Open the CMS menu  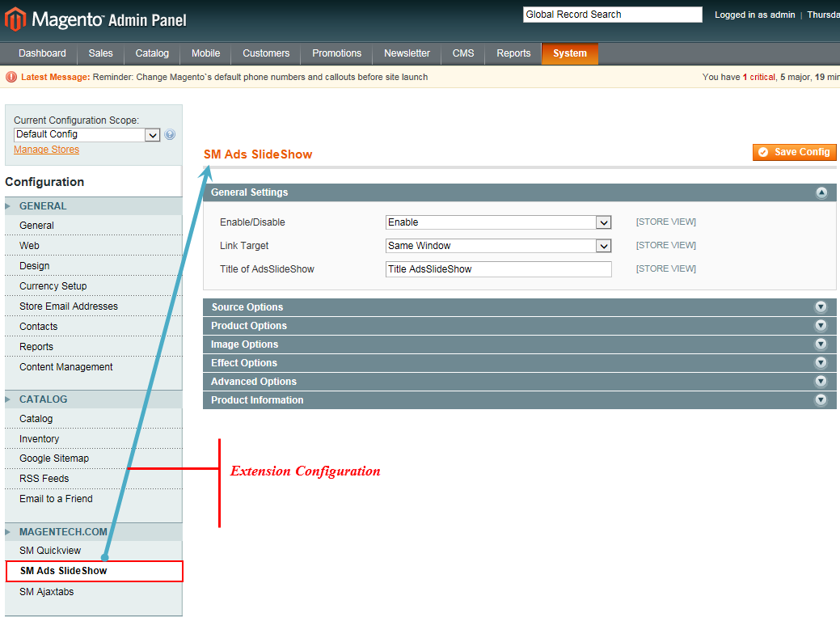[463, 53]
